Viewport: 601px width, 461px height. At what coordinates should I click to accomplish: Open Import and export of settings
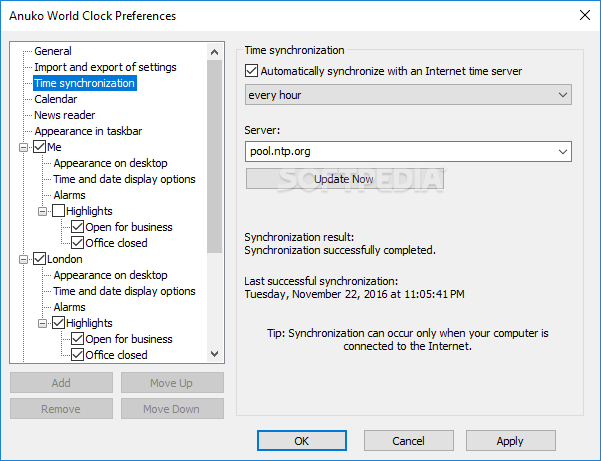pos(105,67)
